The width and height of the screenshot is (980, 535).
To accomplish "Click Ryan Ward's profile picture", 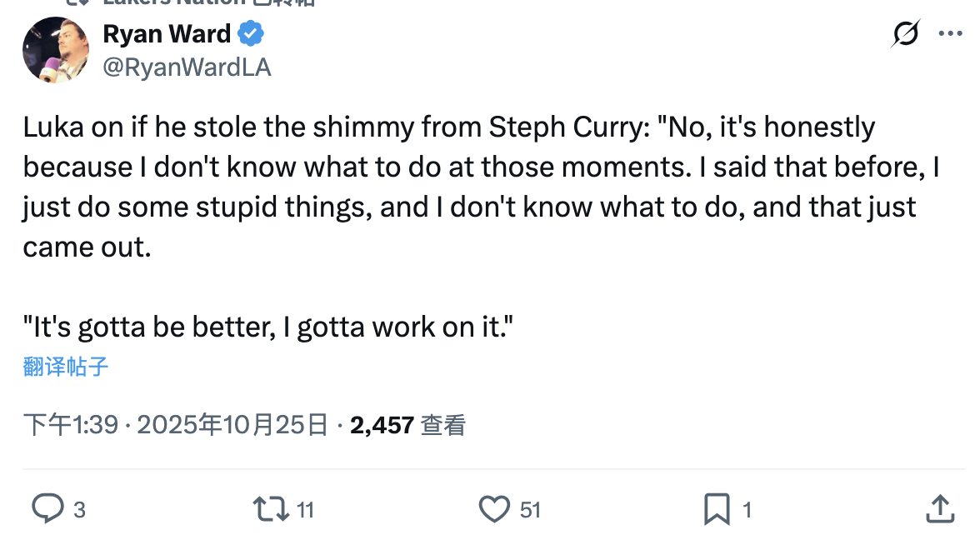I will coord(55,50).
